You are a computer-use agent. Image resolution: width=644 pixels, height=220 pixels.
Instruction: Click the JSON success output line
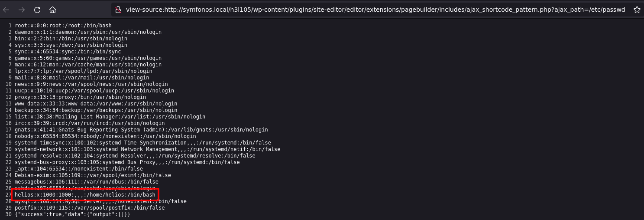[72, 214]
